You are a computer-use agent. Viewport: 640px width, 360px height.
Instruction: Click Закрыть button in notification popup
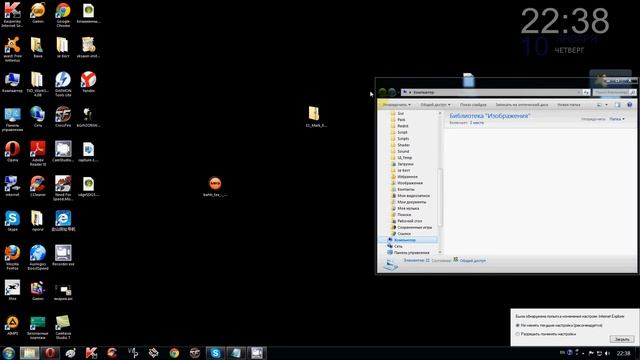pyautogui.click(x=622, y=339)
